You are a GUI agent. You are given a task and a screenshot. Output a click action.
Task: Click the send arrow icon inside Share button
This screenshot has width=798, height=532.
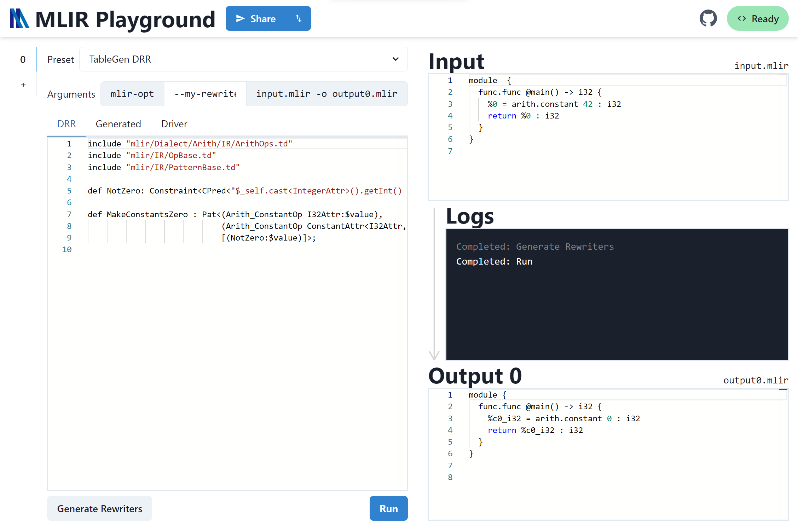pyautogui.click(x=240, y=18)
